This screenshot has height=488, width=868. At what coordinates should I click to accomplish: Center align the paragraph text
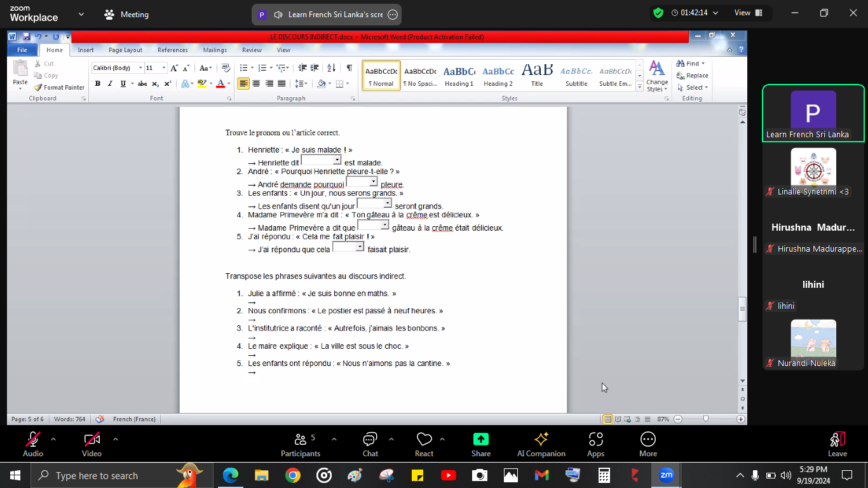256,83
